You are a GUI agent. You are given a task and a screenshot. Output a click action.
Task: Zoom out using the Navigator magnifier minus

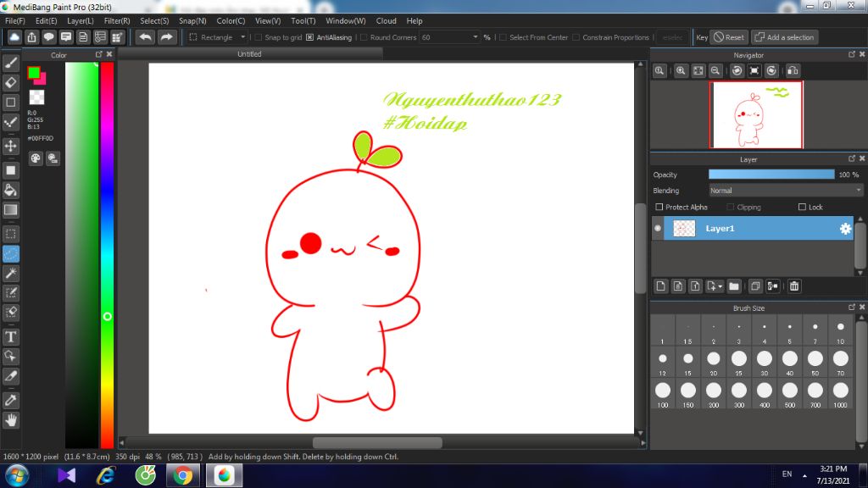[x=715, y=71]
